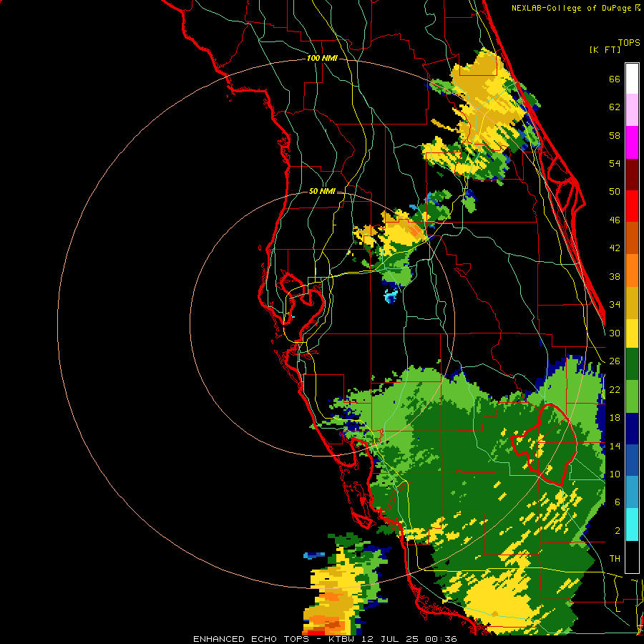Click the legend value 34
Viewport: 644px width, 644px height.
pyautogui.click(x=615, y=305)
